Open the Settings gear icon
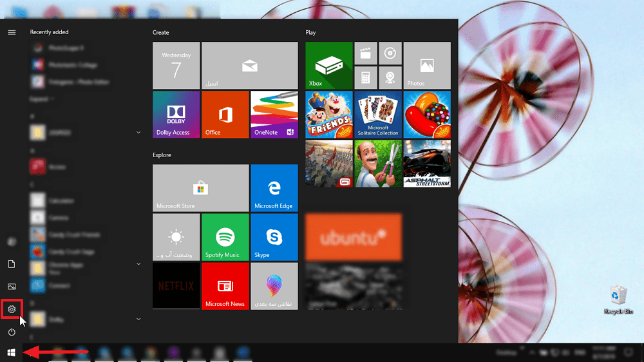Viewport: 644px width, 362px height. (12, 309)
